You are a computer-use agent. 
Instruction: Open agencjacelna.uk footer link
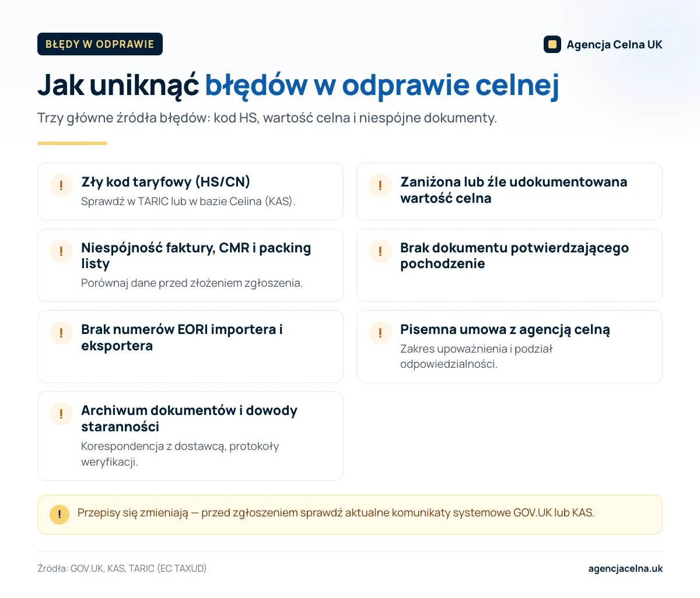coord(625,568)
